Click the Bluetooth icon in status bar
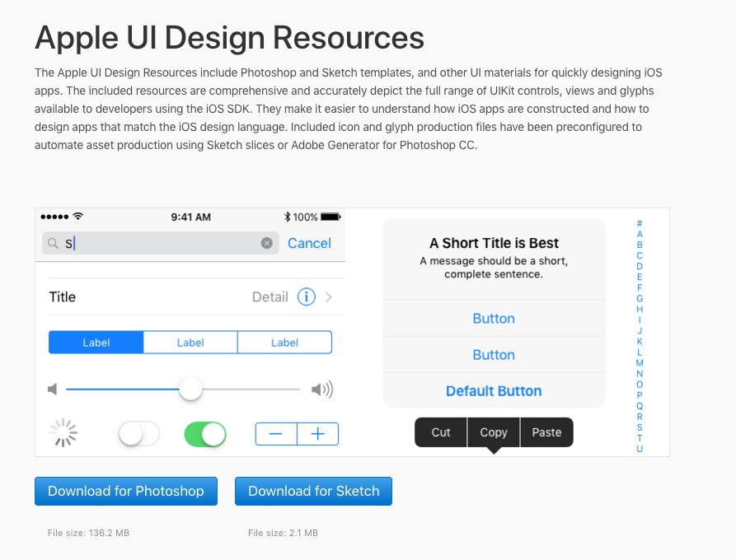 pos(287,217)
